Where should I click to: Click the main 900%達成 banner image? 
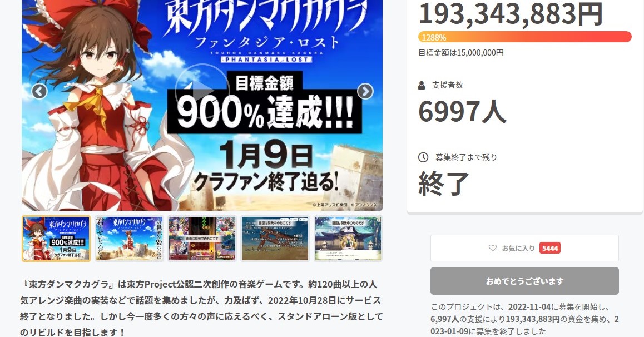click(x=202, y=105)
